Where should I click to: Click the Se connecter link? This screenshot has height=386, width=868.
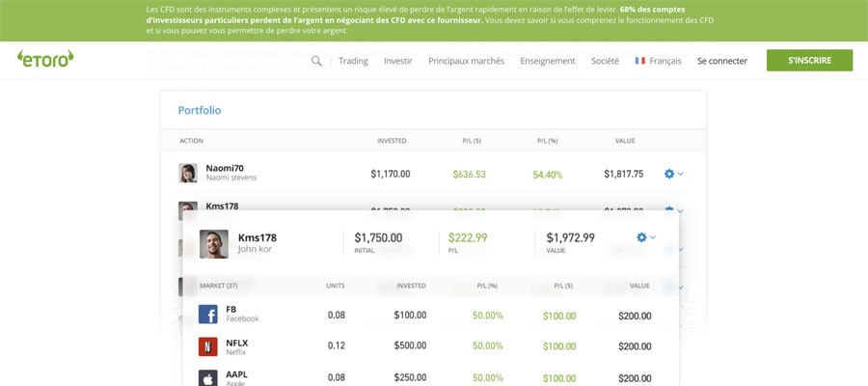point(722,61)
